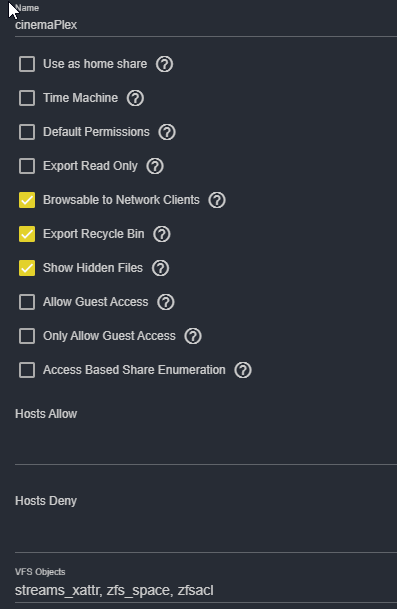This screenshot has width=397, height=609.
Task: Show Time Machine help tooltip icon
Action: [135, 98]
